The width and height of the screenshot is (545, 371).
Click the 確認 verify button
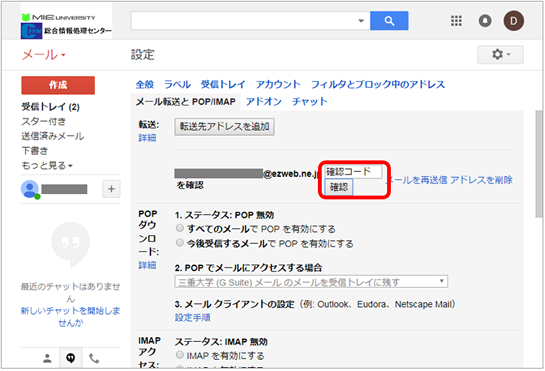pos(339,187)
